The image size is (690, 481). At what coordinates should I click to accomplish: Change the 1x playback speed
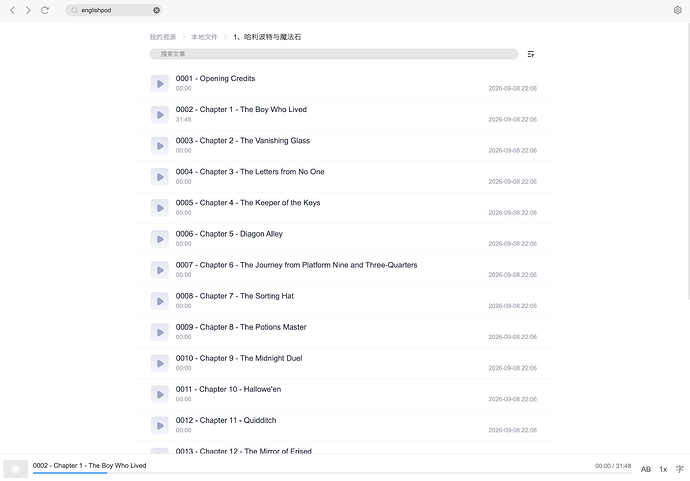pos(663,470)
